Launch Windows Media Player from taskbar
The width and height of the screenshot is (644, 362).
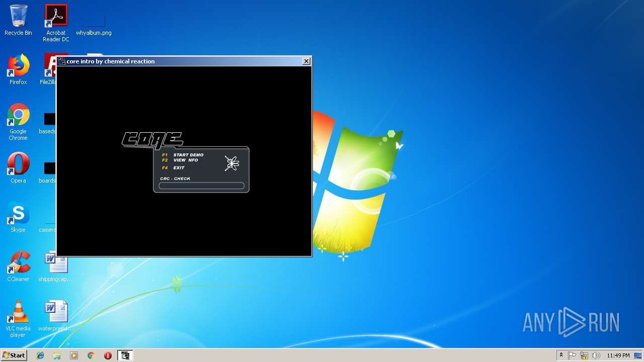[x=74, y=355]
